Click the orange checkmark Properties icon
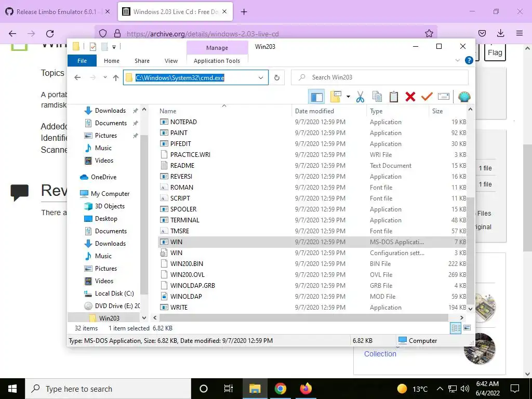The image size is (532, 399). coord(427,97)
